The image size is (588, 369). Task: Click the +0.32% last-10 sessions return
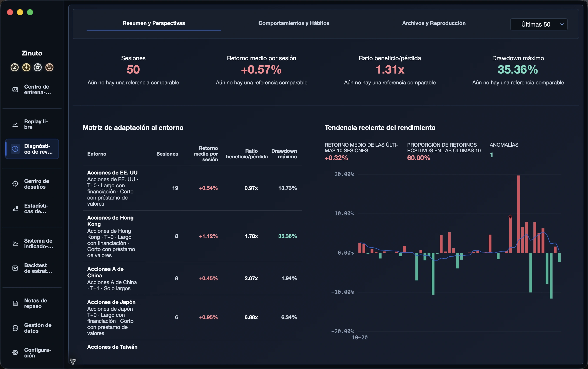click(336, 158)
